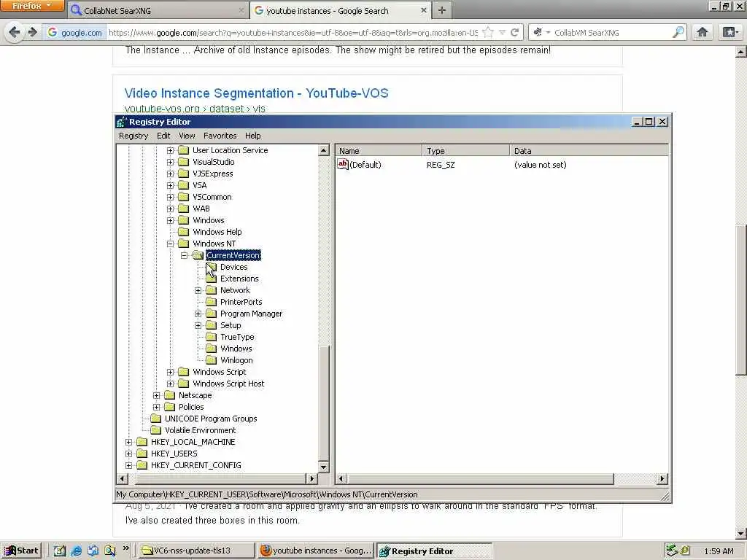Click the first quick launch icon beside Start
Image resolution: width=747 pixels, height=560 pixels.
(59, 551)
